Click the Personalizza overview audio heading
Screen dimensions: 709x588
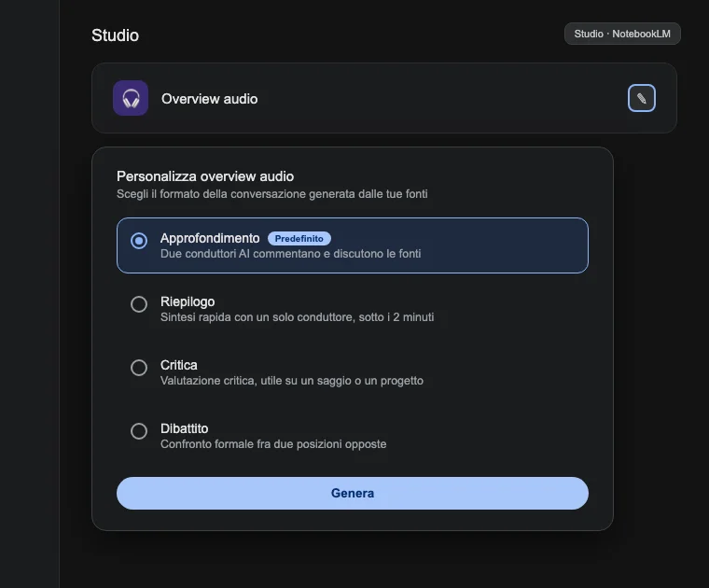pyautogui.click(x=205, y=176)
